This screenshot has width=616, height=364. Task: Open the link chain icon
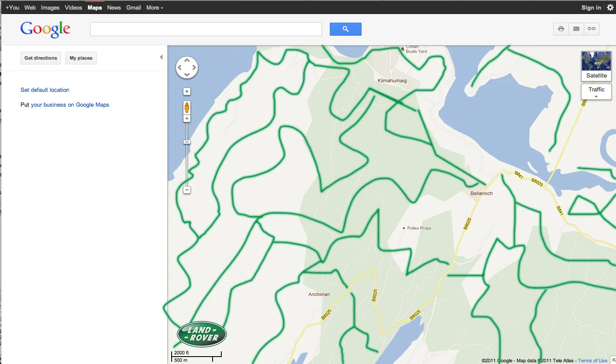(x=592, y=29)
